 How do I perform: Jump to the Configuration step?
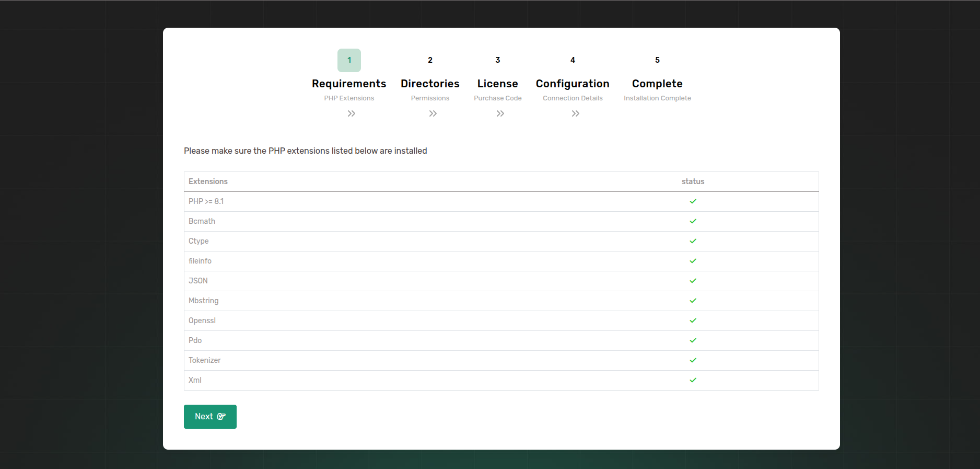pos(573,84)
